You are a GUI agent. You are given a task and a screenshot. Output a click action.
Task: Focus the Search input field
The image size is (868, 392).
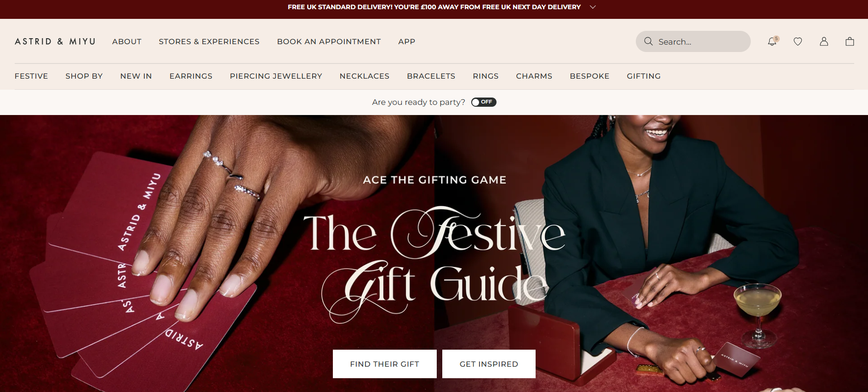[693, 41]
